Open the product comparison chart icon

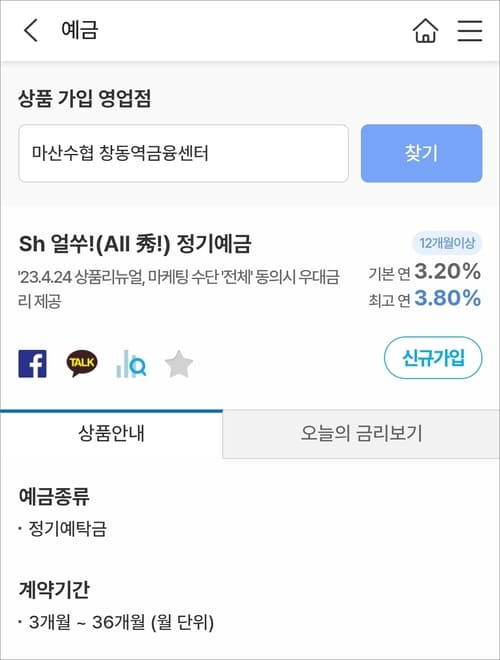[x=131, y=364]
